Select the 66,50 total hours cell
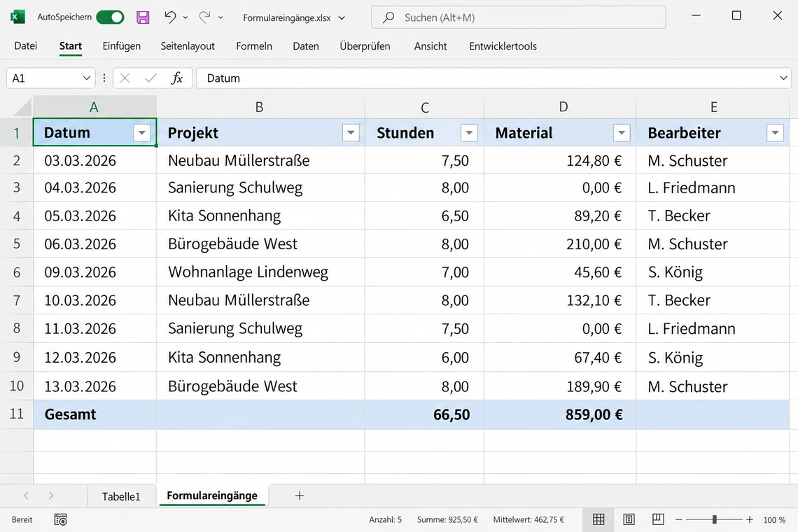This screenshot has height=532, width=798. [424, 414]
